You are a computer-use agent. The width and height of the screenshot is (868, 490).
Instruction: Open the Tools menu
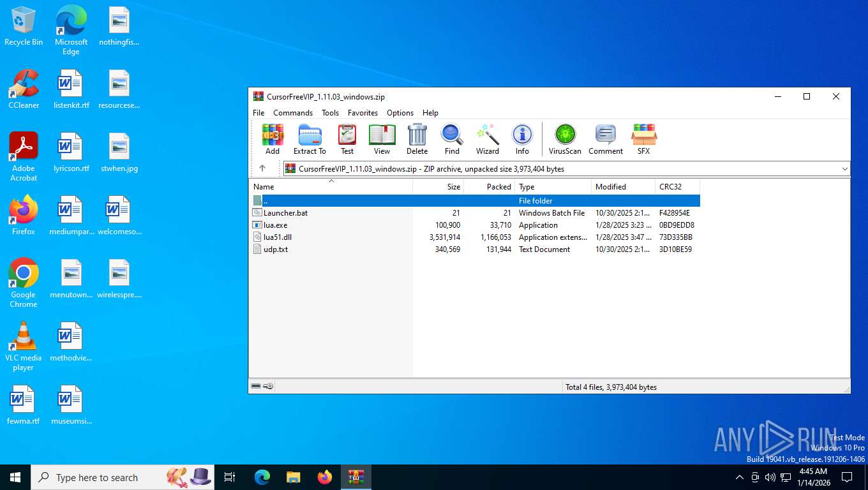(330, 113)
